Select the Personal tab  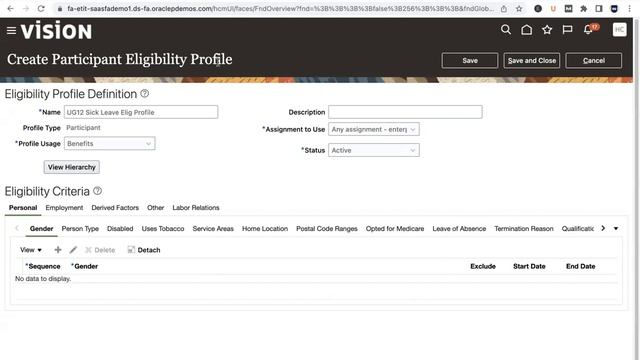23,208
